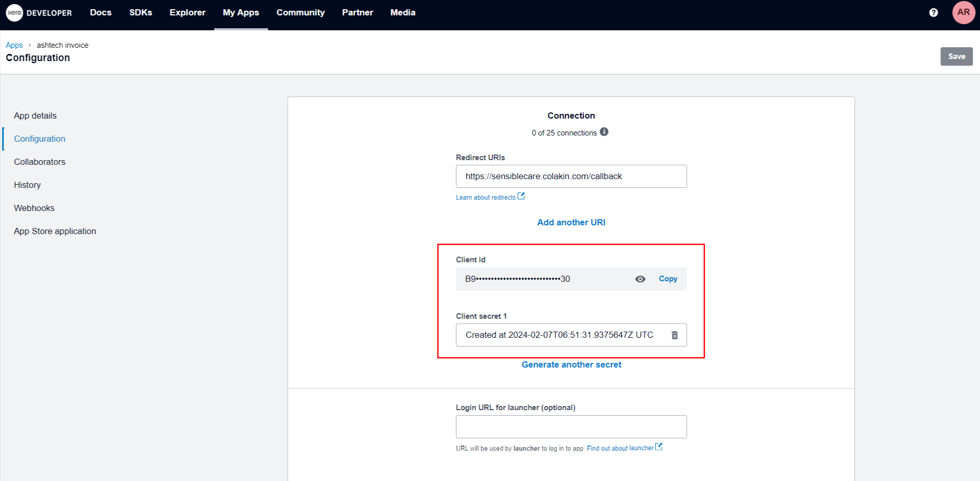
Task: Open the Docs menu
Action: tap(101, 13)
